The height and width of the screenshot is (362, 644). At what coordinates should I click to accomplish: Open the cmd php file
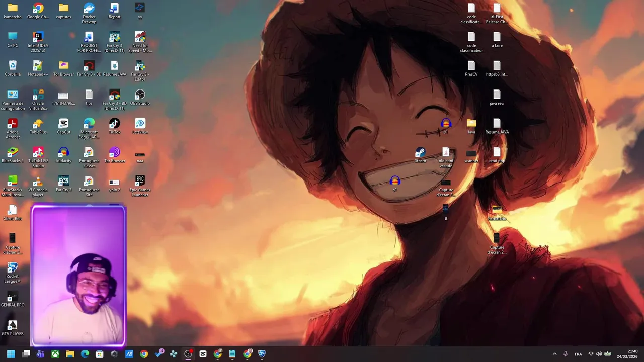pyautogui.click(x=497, y=155)
